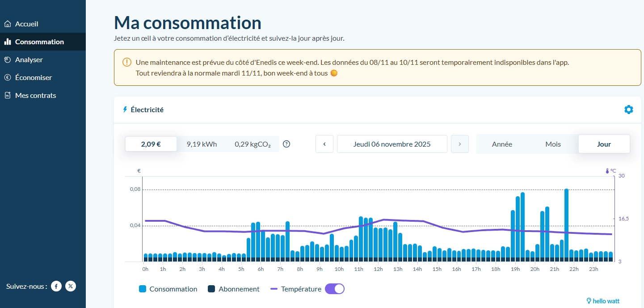Click the help question mark icon
The height and width of the screenshot is (308, 644).
point(287,144)
